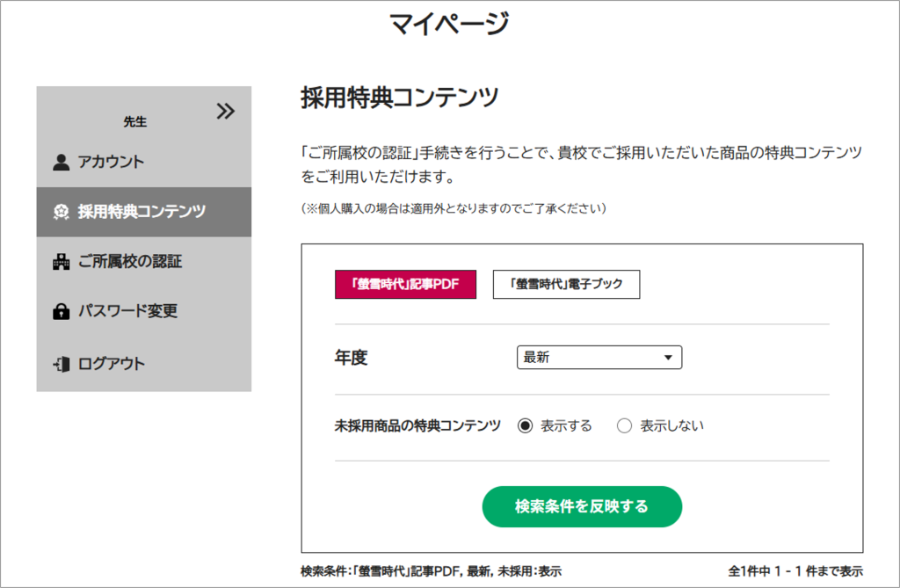Click the padlock password icon
Viewport: 900px width, 588px height.
coord(61,311)
